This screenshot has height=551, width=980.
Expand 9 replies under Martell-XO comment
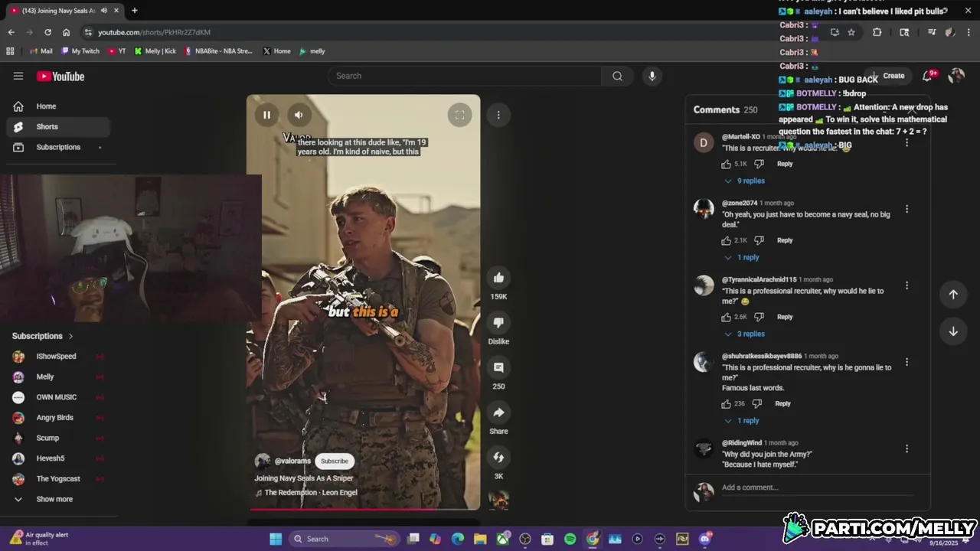pos(744,181)
